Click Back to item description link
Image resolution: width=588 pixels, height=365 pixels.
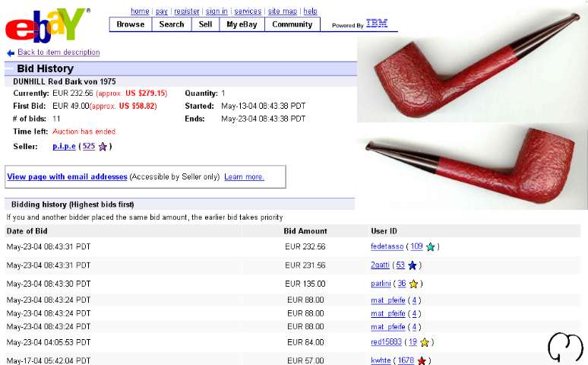coord(58,52)
